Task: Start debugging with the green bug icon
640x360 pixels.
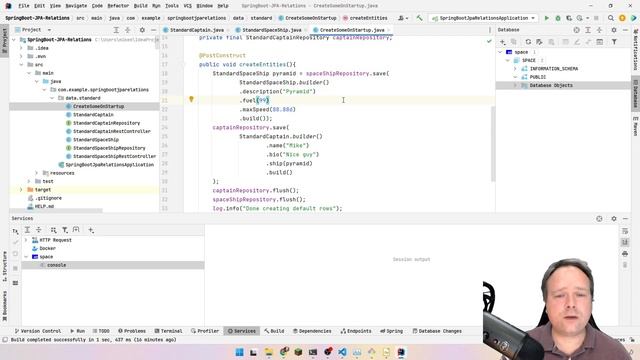Action: (x=558, y=18)
